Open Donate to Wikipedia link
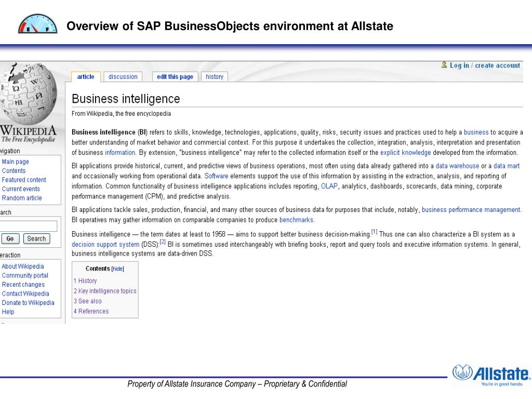532x399 pixels. 28,303
